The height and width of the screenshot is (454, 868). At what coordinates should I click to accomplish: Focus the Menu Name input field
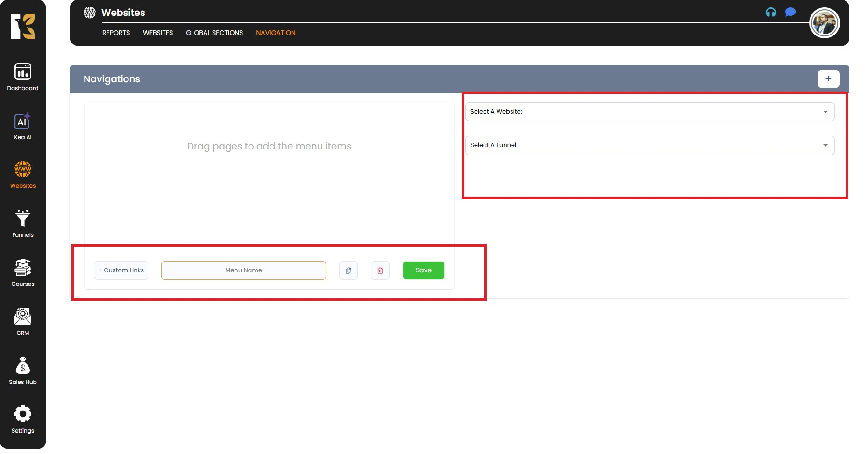pos(243,270)
